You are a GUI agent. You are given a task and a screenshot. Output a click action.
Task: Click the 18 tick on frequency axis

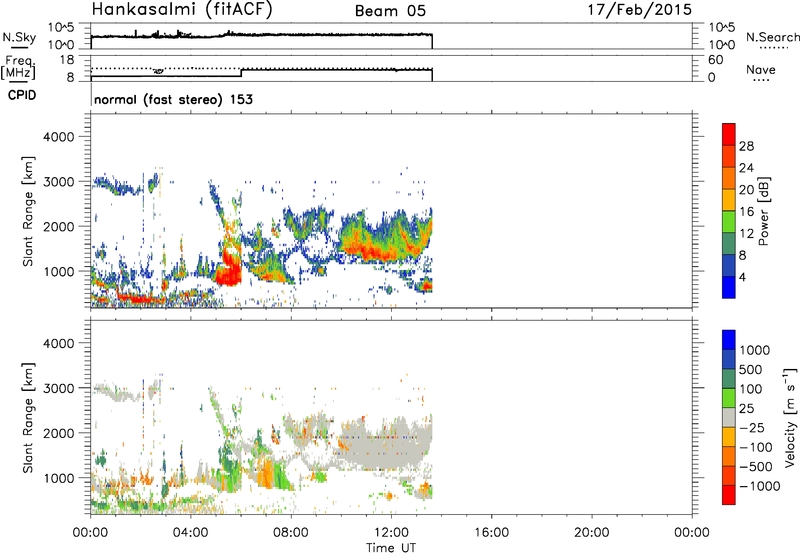click(x=67, y=60)
